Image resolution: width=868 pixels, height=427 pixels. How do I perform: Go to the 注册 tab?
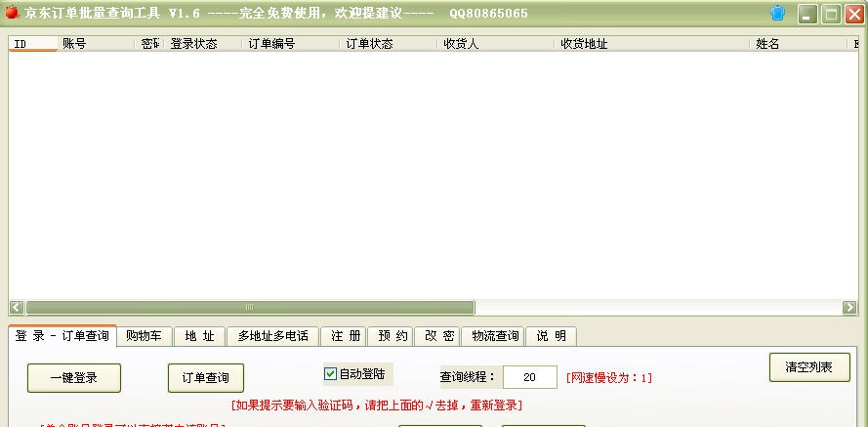point(346,336)
